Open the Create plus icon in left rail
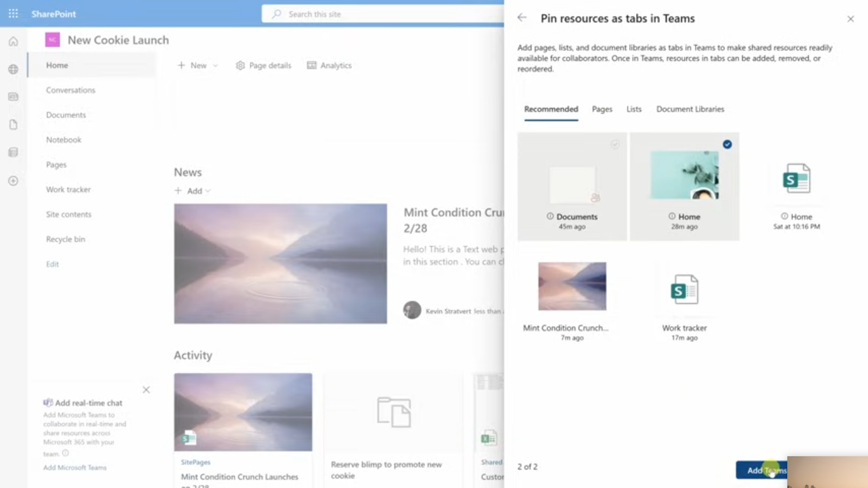 [x=13, y=181]
